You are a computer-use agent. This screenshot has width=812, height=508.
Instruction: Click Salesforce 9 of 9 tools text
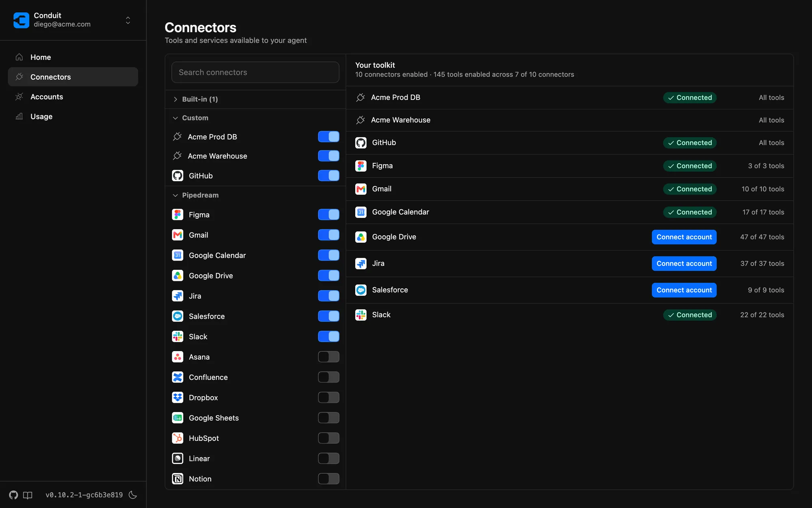point(766,290)
